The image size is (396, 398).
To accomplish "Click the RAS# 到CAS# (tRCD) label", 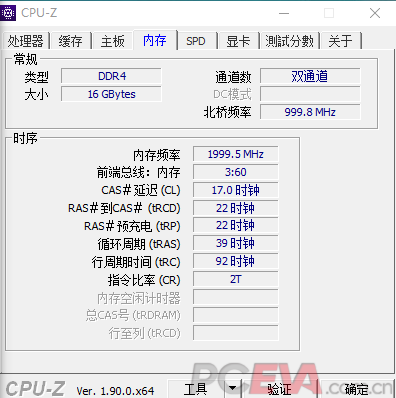I will tap(124, 208).
